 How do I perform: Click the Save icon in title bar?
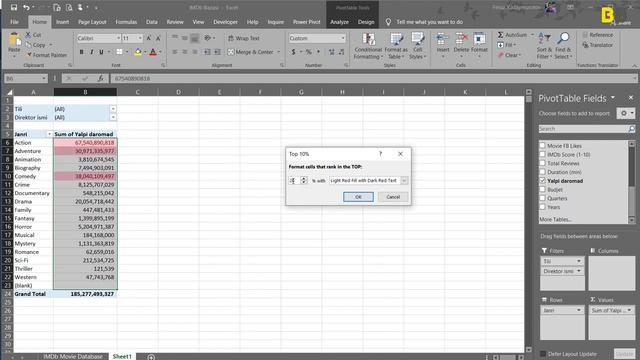[14, 7]
